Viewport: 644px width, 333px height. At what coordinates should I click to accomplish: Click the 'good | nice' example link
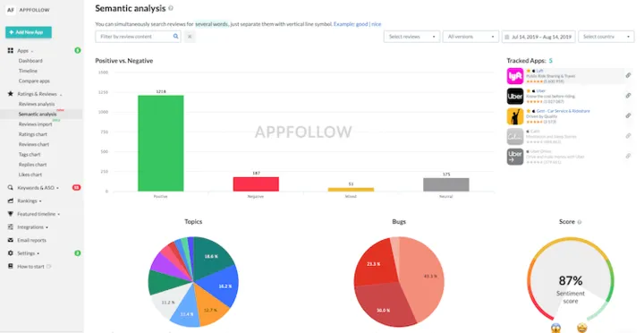(369, 24)
